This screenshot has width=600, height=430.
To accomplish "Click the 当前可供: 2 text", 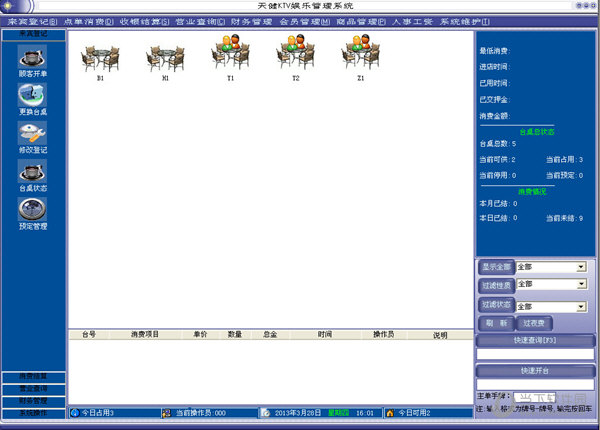I will coord(497,160).
